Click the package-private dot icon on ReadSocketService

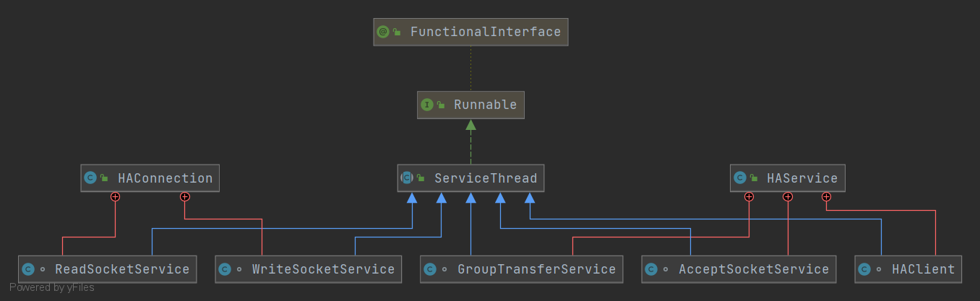43,270
